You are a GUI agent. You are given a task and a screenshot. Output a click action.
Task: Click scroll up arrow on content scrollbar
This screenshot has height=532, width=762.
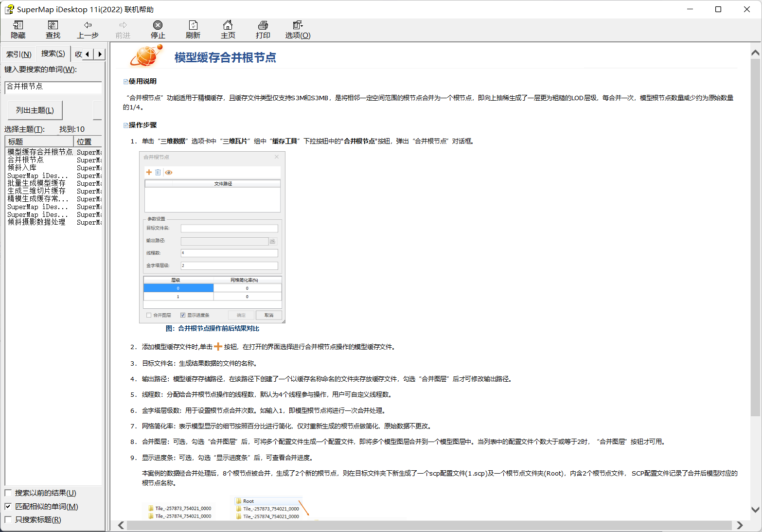(x=755, y=53)
